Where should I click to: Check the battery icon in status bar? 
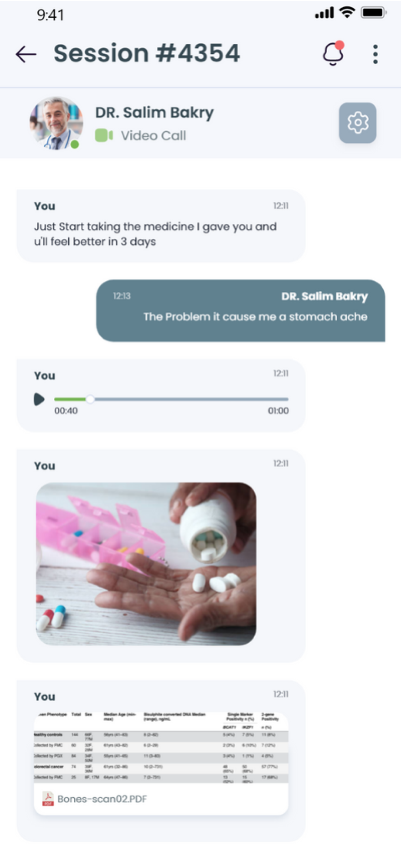click(x=374, y=13)
